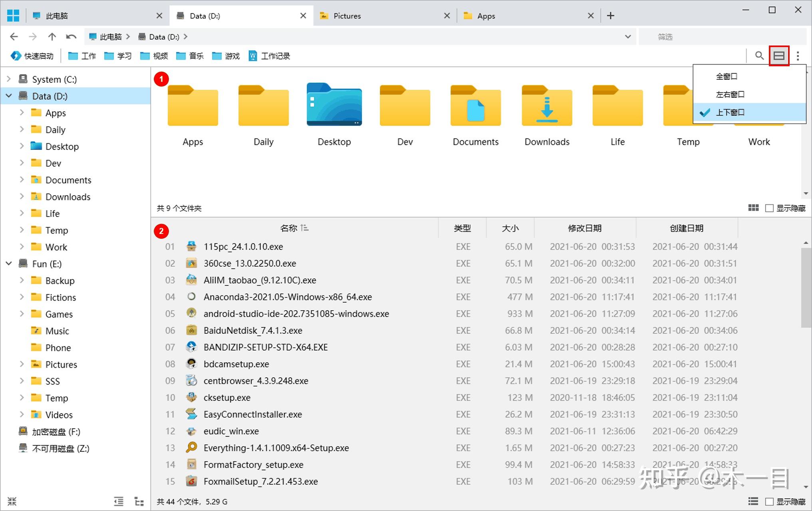Open the window split layout icon

[x=778, y=55]
